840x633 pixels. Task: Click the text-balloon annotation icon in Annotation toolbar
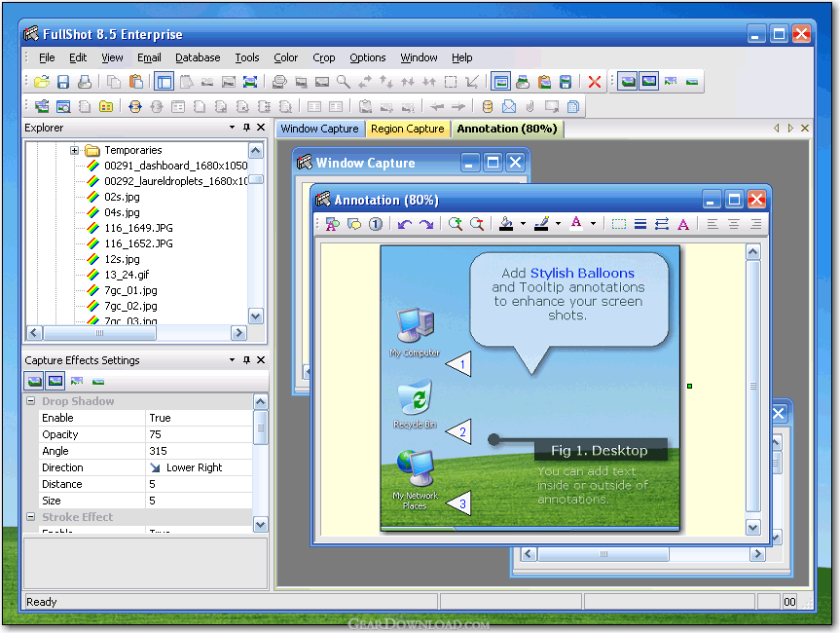point(332,224)
